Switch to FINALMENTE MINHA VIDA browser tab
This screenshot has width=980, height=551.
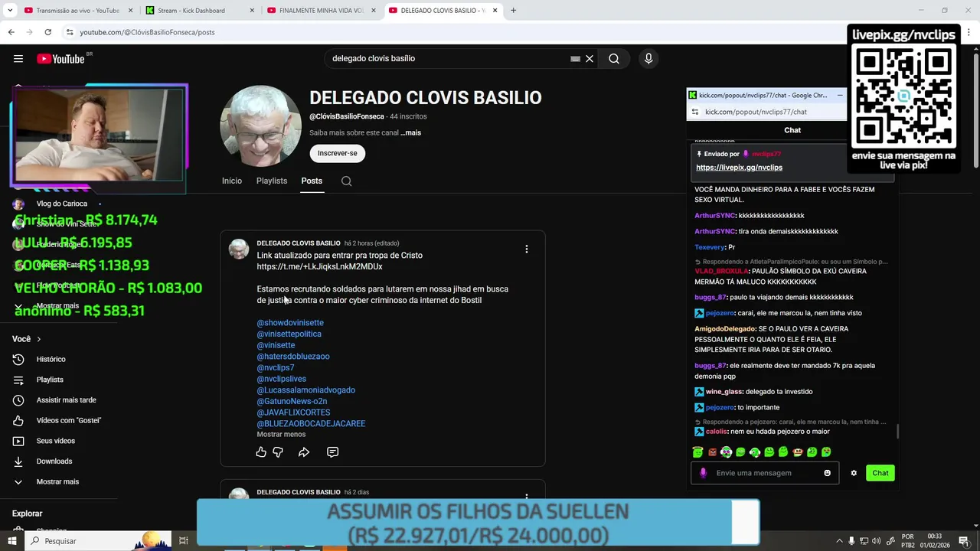[321, 11]
